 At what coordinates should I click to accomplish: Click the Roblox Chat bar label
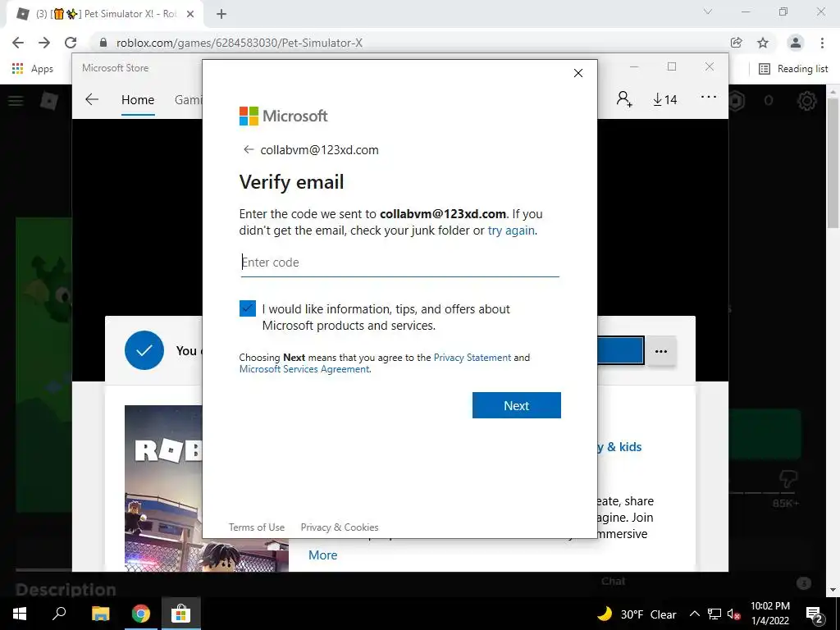[614, 582]
